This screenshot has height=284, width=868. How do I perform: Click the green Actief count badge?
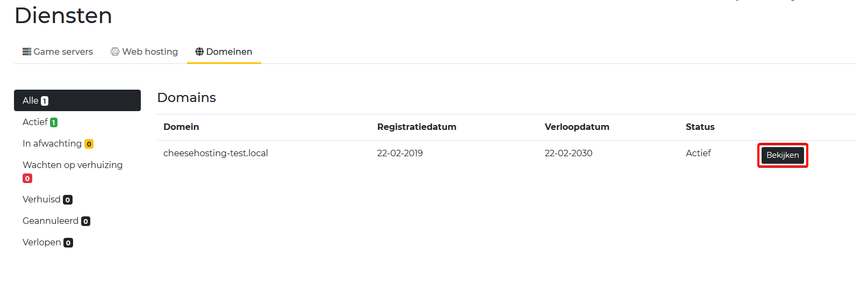[54, 122]
